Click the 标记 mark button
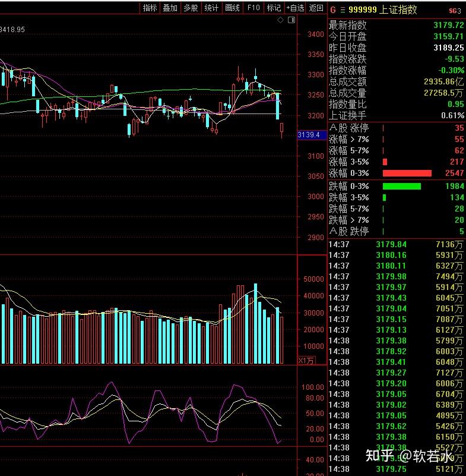 click(274, 8)
